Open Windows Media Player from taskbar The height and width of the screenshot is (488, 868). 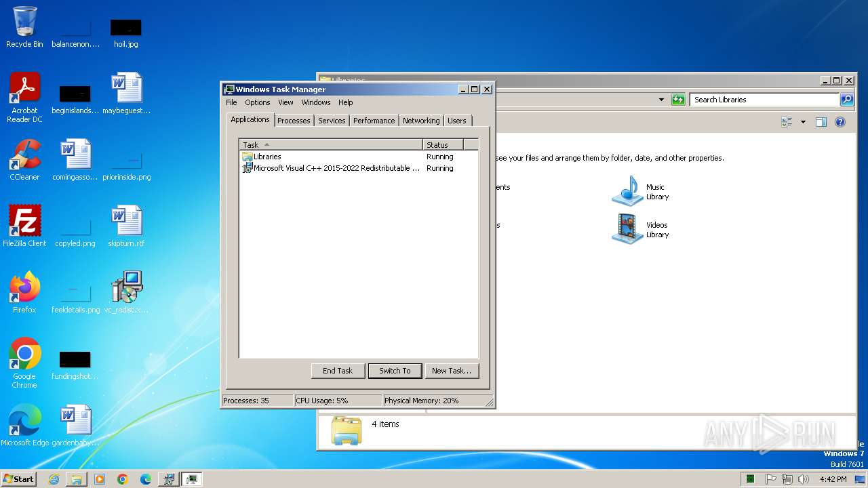100,479
